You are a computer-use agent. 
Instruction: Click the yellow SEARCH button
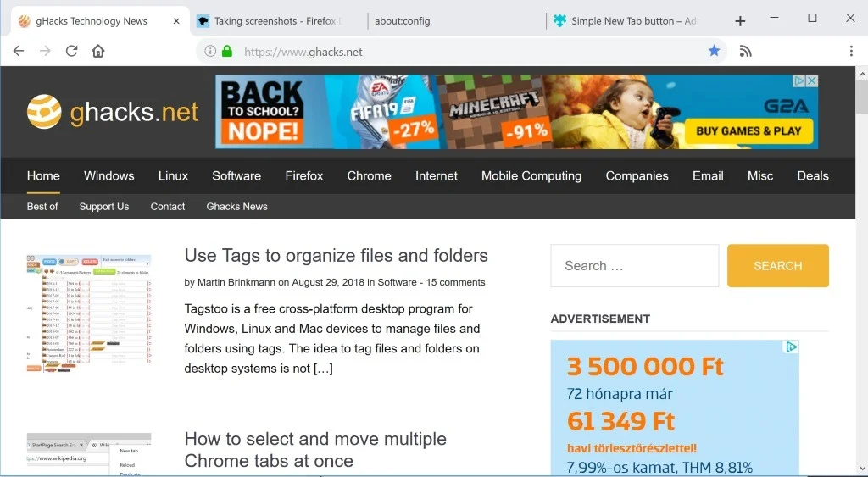pos(778,266)
